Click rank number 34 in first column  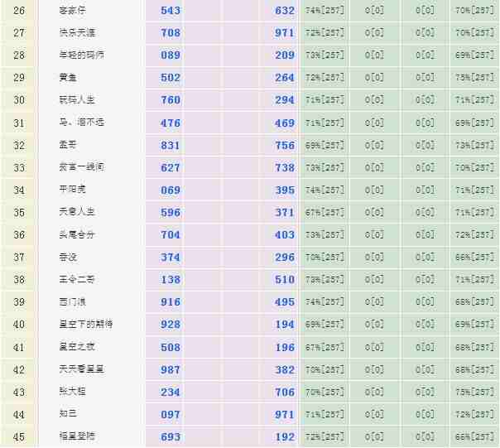tap(19, 190)
